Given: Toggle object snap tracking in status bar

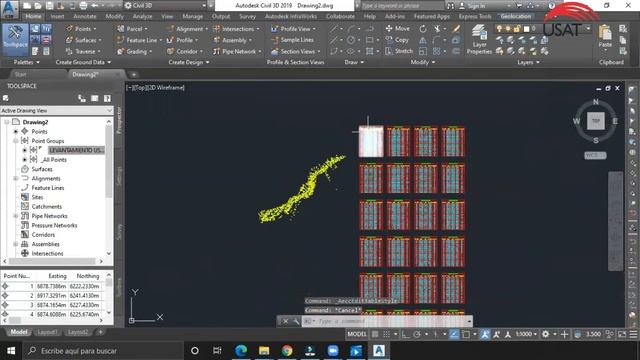Looking at the screenshot, I should (x=454, y=334).
